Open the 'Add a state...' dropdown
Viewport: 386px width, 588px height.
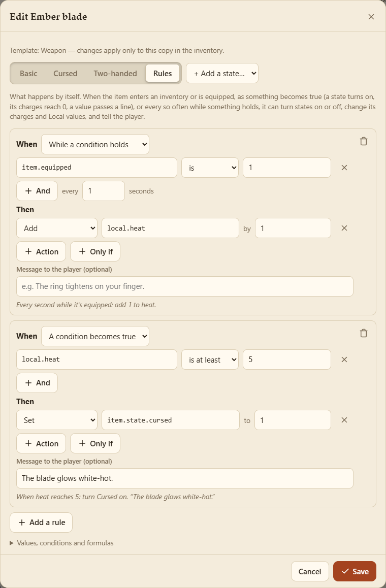click(222, 74)
